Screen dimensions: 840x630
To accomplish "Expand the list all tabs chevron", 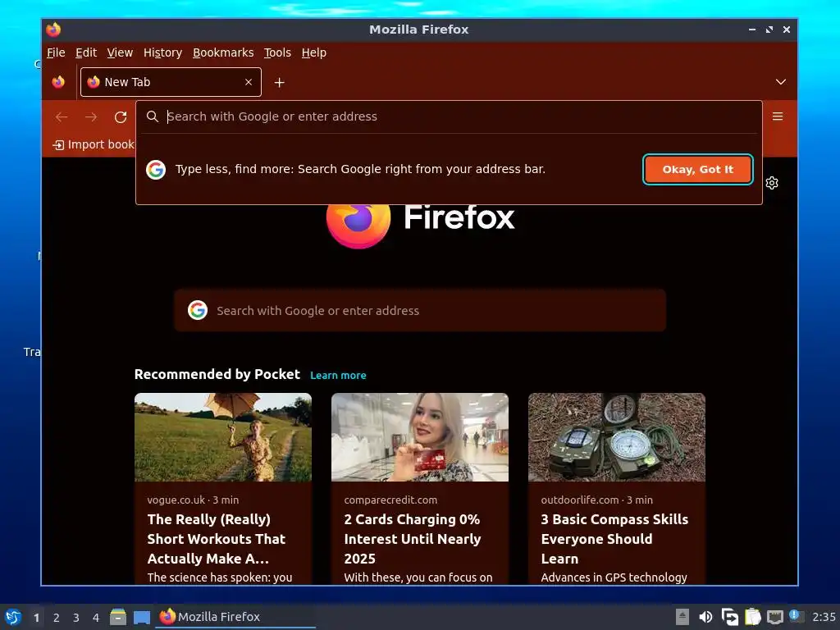I will click(x=781, y=82).
